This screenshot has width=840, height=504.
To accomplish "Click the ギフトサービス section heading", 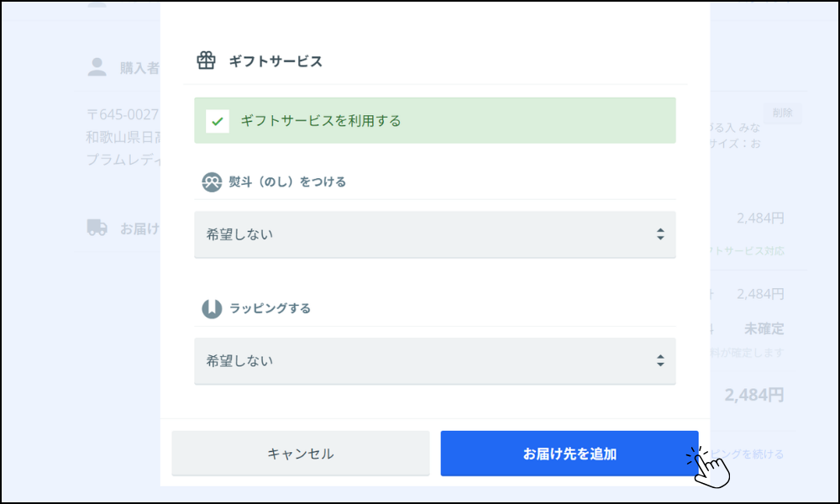I will 276,61.
